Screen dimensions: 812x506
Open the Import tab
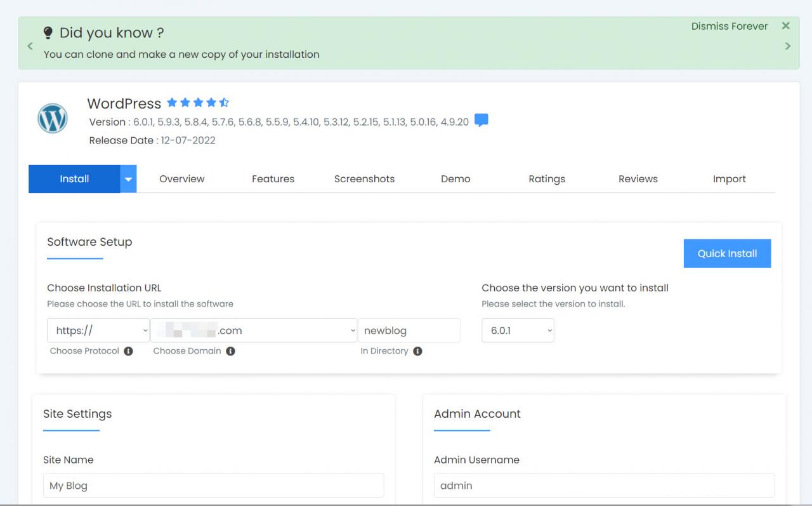pos(730,179)
